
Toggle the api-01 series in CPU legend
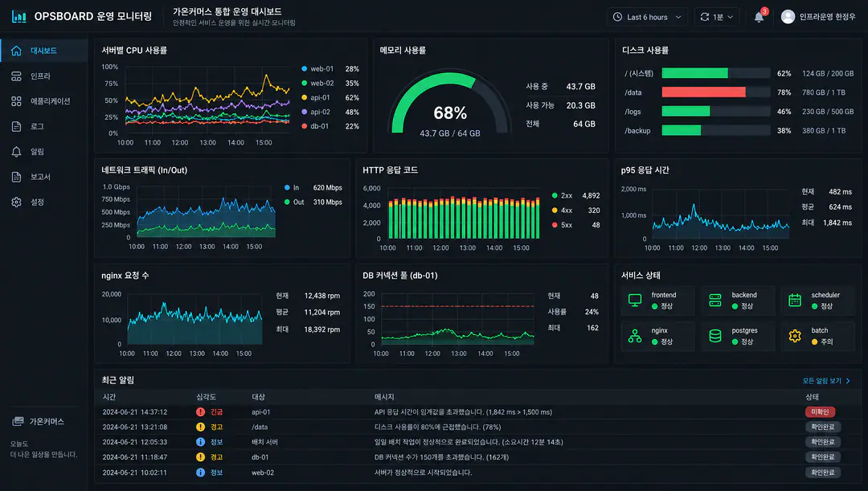point(330,97)
